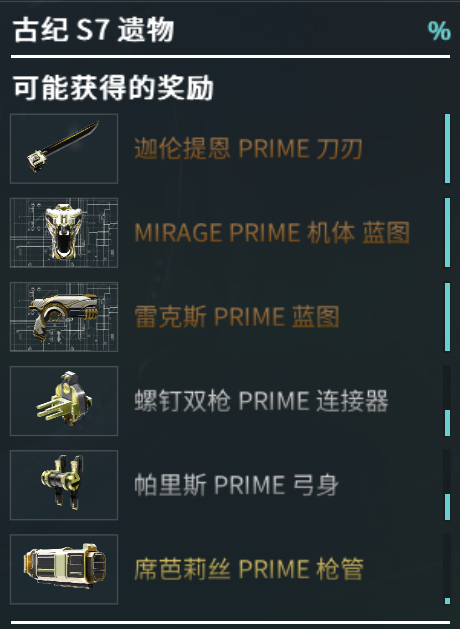Click the half rarity bar beside 螺钉双枪 PRIME
The width and height of the screenshot is (460, 629).
(x=448, y=423)
